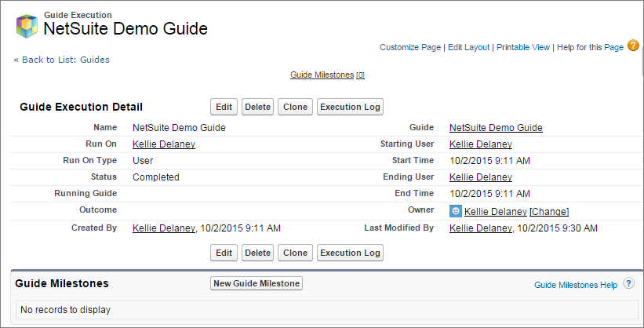This screenshot has height=328, width=644.
Task: Click the bottom Edit button
Action: [224, 253]
